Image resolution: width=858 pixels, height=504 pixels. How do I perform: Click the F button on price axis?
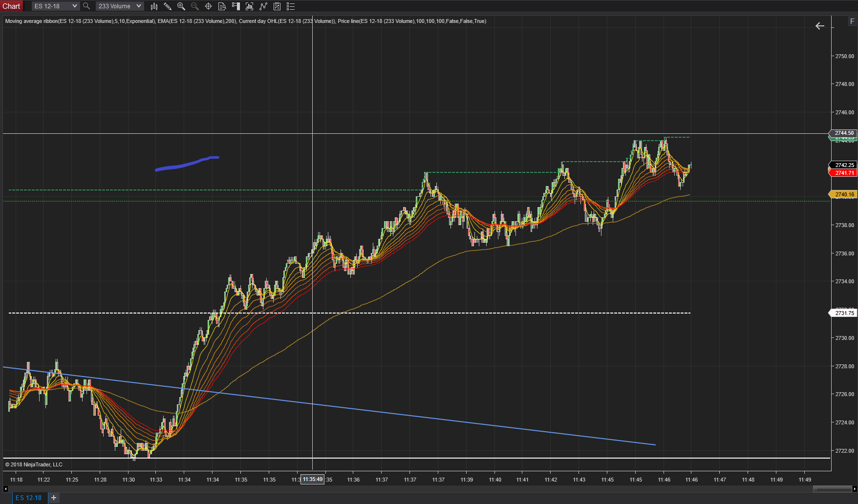tap(852, 21)
